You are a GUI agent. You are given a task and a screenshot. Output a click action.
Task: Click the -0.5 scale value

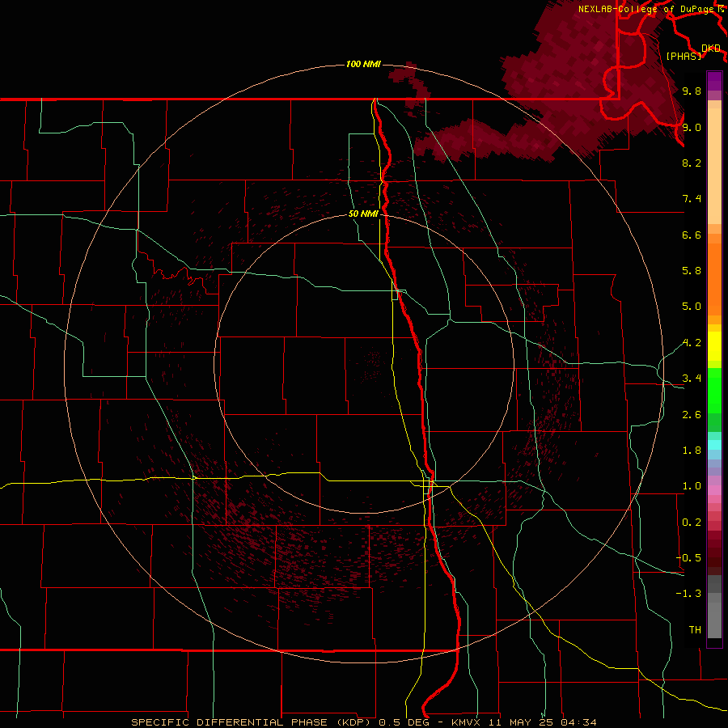click(x=688, y=558)
